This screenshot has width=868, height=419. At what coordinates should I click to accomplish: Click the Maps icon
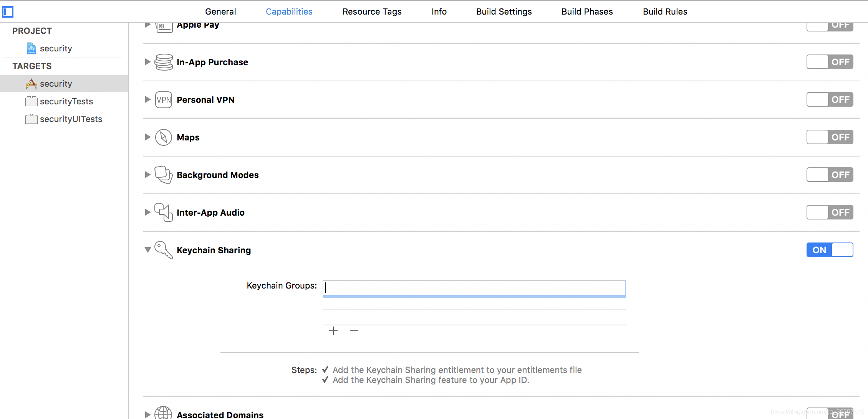(163, 138)
